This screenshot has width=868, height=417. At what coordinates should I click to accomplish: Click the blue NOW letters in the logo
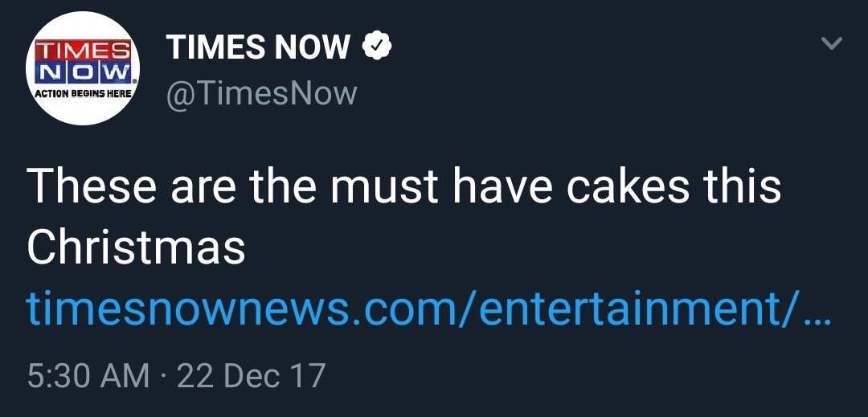(x=79, y=71)
